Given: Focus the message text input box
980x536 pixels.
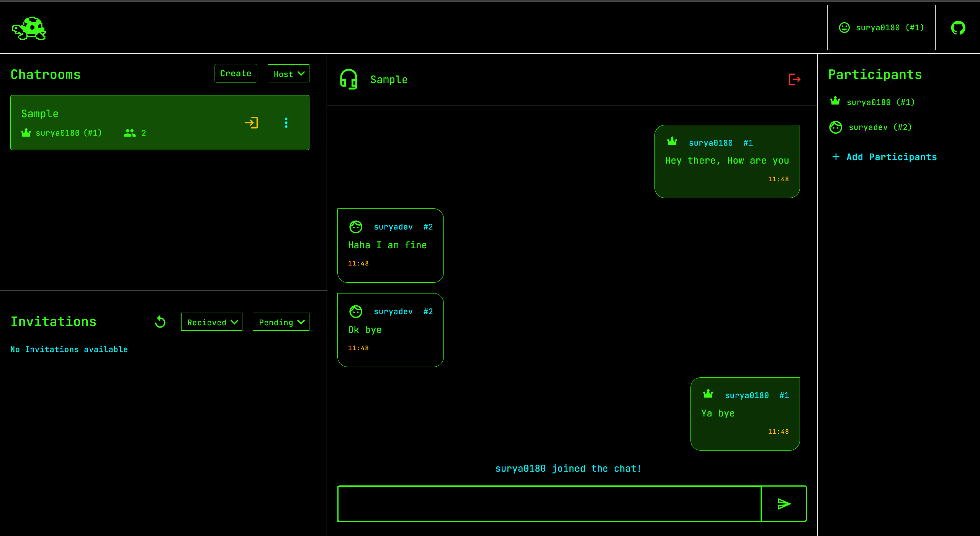Looking at the screenshot, I should pyautogui.click(x=549, y=504).
